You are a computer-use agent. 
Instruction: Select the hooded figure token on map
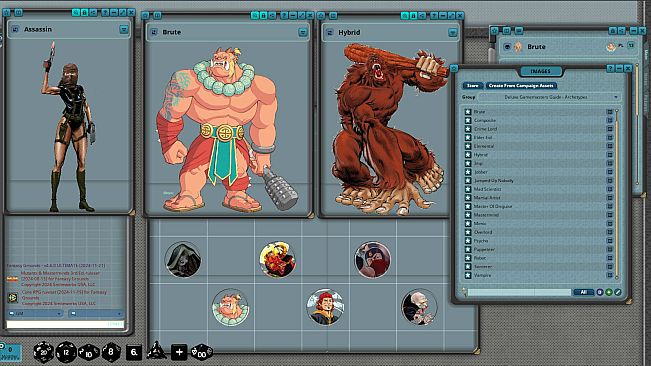coord(183,260)
